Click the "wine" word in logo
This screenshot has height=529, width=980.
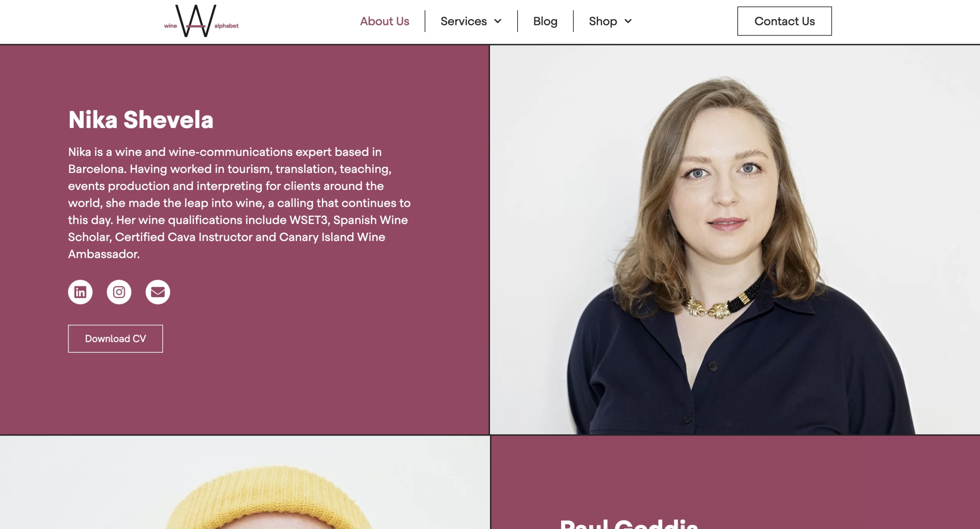(x=170, y=26)
